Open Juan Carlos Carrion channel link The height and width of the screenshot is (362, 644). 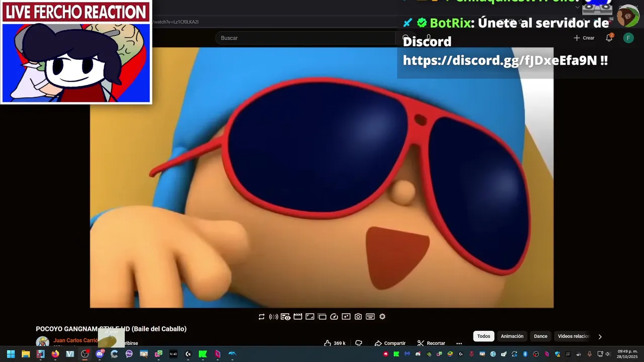pyautogui.click(x=75, y=340)
